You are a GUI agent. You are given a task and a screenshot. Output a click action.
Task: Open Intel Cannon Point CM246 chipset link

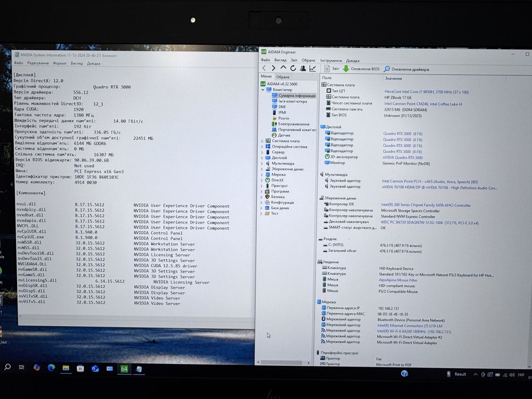point(423,104)
